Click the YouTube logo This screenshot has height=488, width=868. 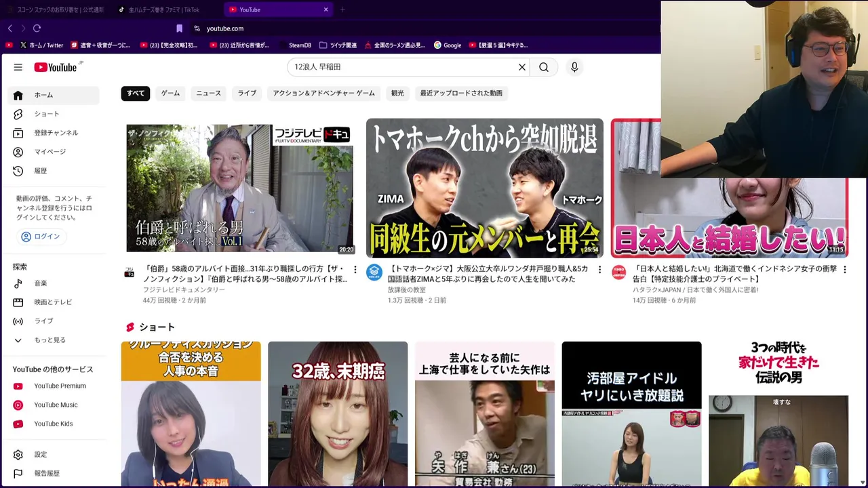click(56, 67)
